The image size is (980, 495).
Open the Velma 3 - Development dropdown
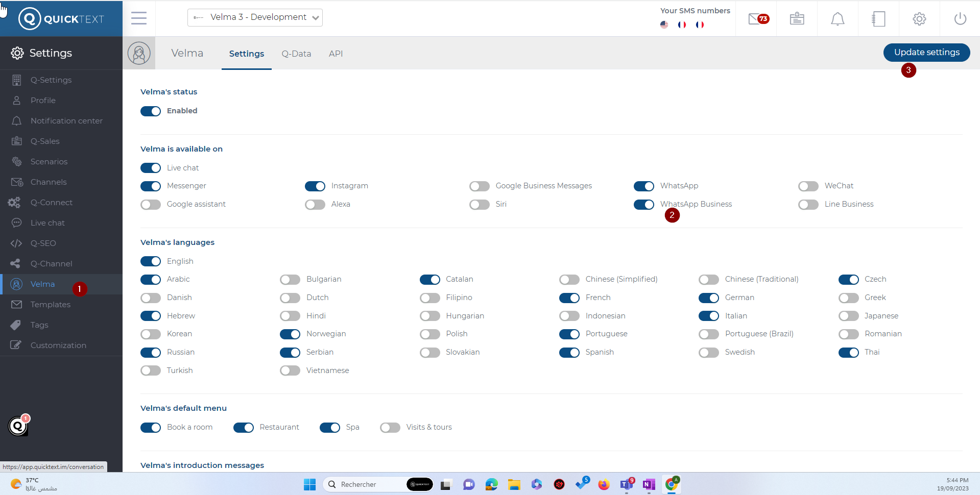255,17
